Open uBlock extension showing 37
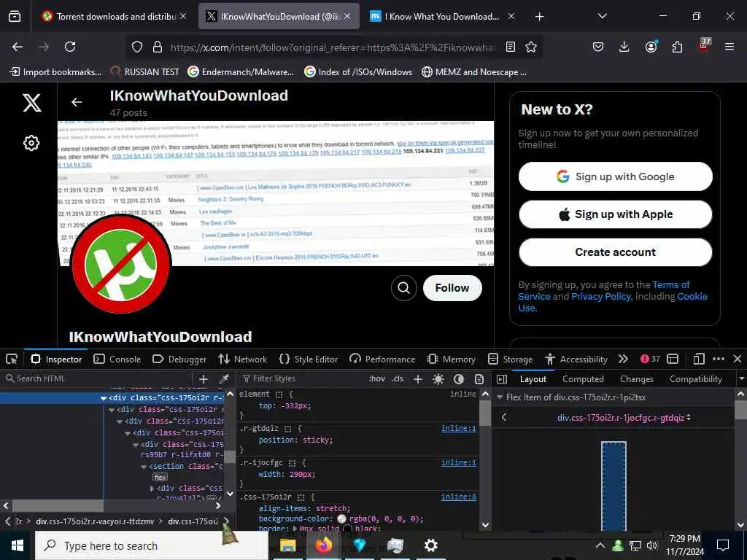Image resolution: width=747 pixels, height=560 pixels. pyautogui.click(x=704, y=46)
